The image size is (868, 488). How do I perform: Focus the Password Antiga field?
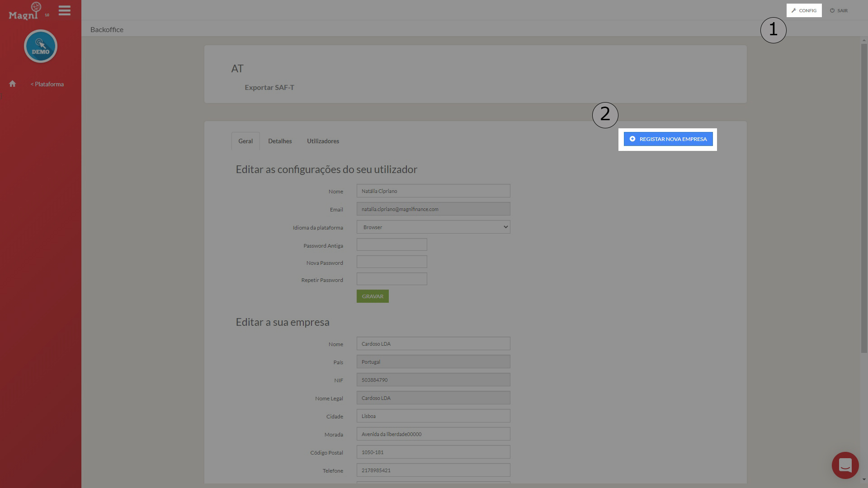[392, 245]
